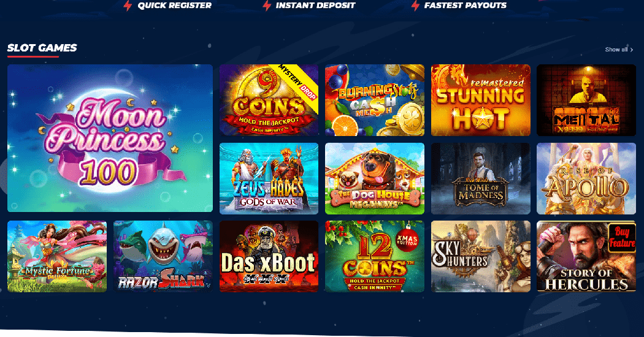This screenshot has height=337, width=644.
Task: Open the Mental slot game tile
Action: point(586,100)
